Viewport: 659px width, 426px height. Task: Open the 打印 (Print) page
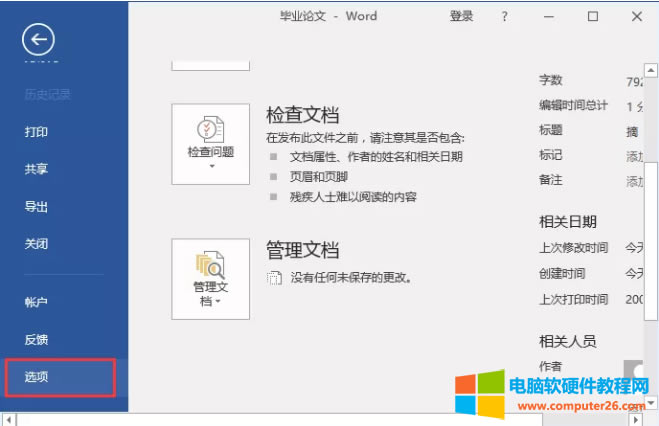tap(37, 132)
